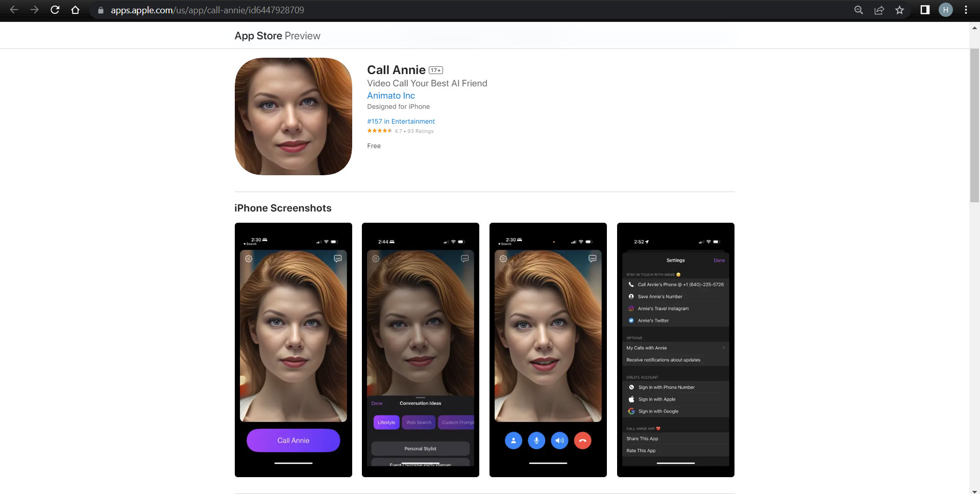Click the browser forward arrow
Viewport: 980px width, 494px height.
click(34, 10)
